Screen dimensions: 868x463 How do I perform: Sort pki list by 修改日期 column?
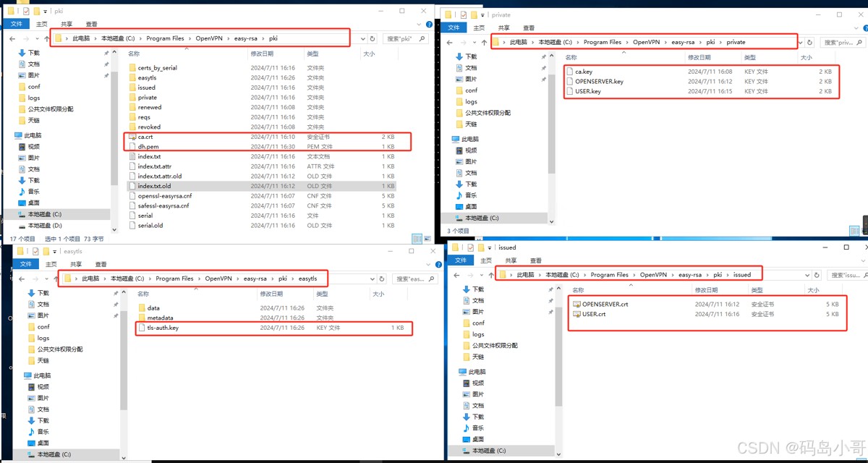point(262,54)
